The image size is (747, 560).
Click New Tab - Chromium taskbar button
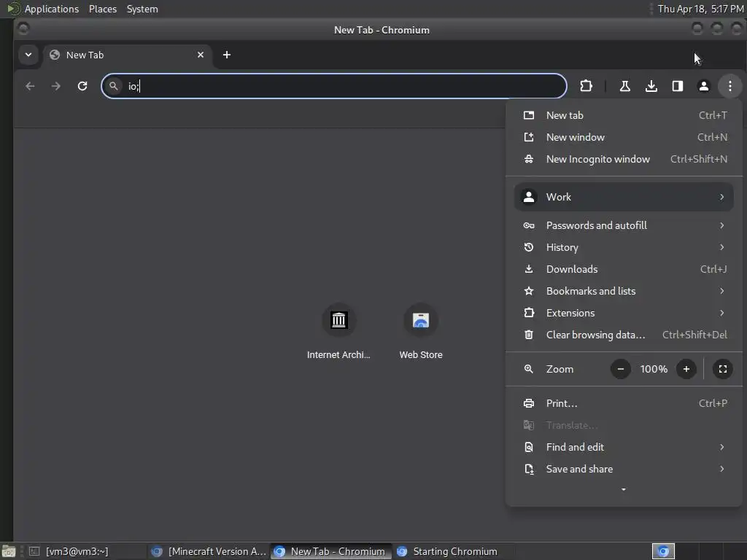330,551
